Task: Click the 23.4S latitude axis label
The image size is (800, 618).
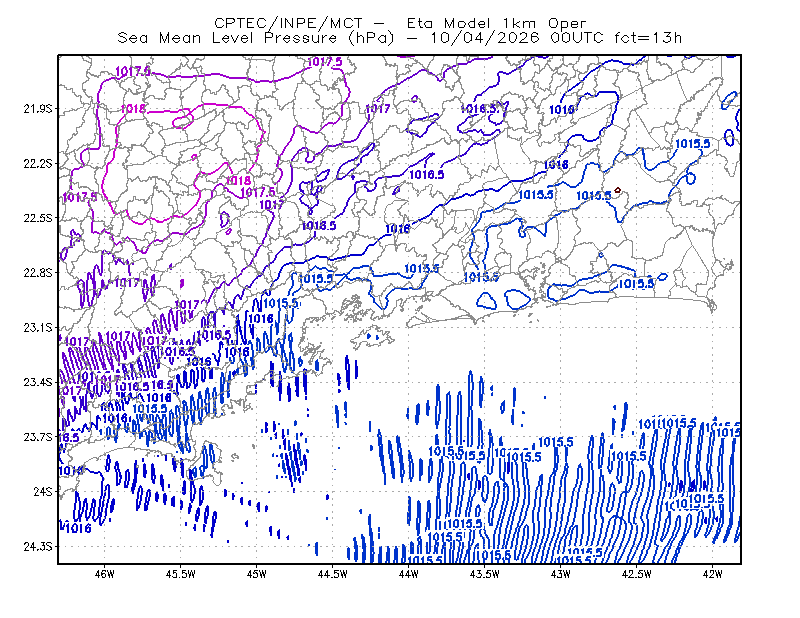Action: pos(38,382)
